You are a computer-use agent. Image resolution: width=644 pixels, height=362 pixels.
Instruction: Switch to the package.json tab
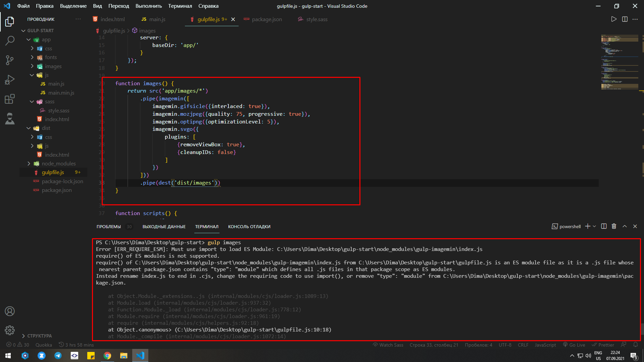[x=263, y=19]
